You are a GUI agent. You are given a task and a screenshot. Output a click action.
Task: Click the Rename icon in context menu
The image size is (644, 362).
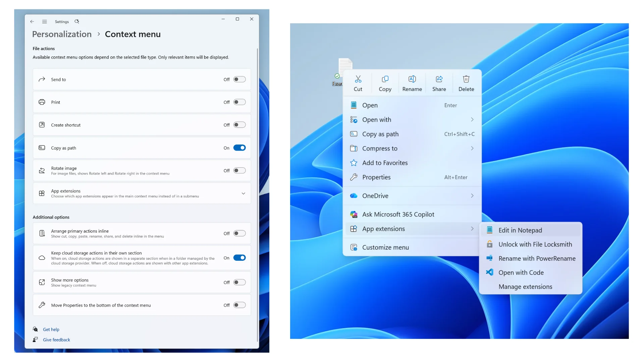pyautogui.click(x=412, y=79)
